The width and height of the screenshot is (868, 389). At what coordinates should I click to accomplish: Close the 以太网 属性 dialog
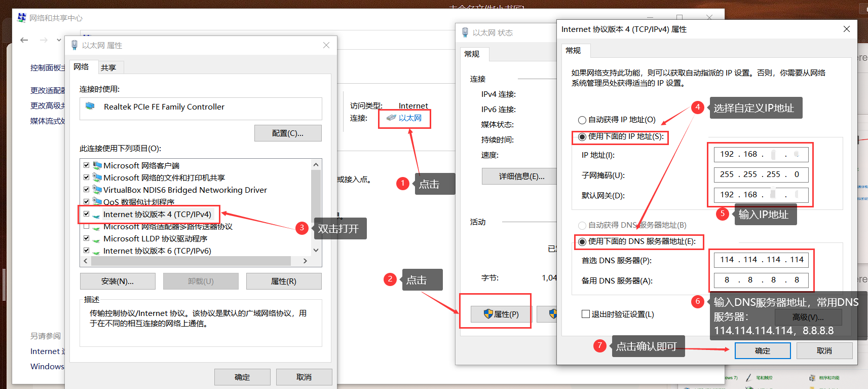click(x=326, y=45)
